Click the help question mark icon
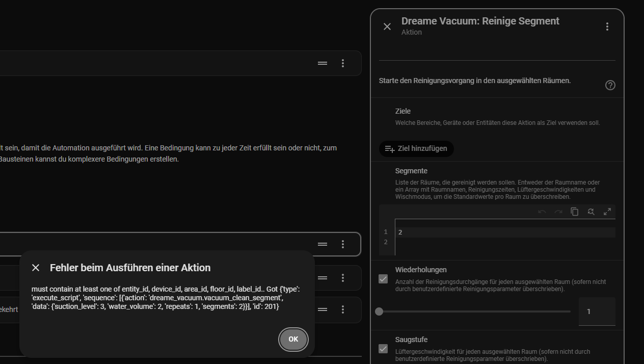 pos(610,85)
